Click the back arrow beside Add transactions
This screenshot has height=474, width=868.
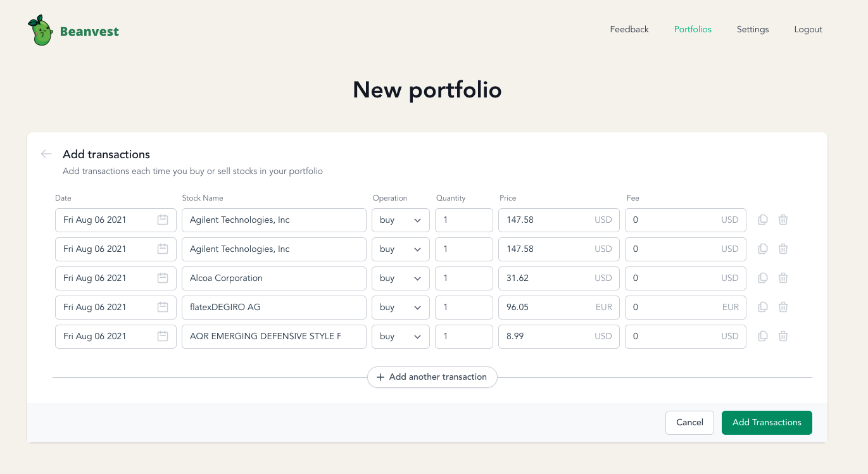46,154
